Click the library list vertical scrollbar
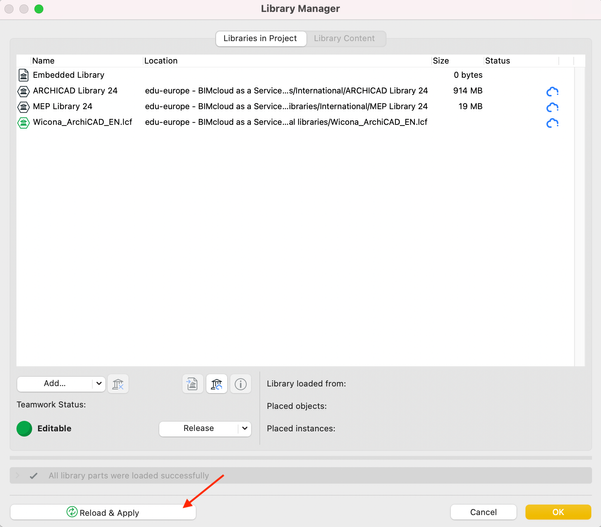Viewport: 601px width, 527px height. (x=580, y=217)
